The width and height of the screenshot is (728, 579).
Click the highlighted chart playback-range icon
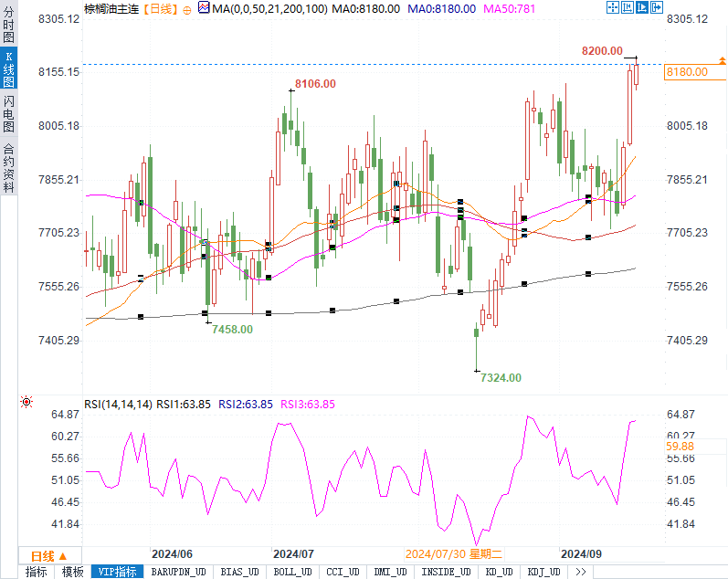pyautogui.click(x=641, y=7)
